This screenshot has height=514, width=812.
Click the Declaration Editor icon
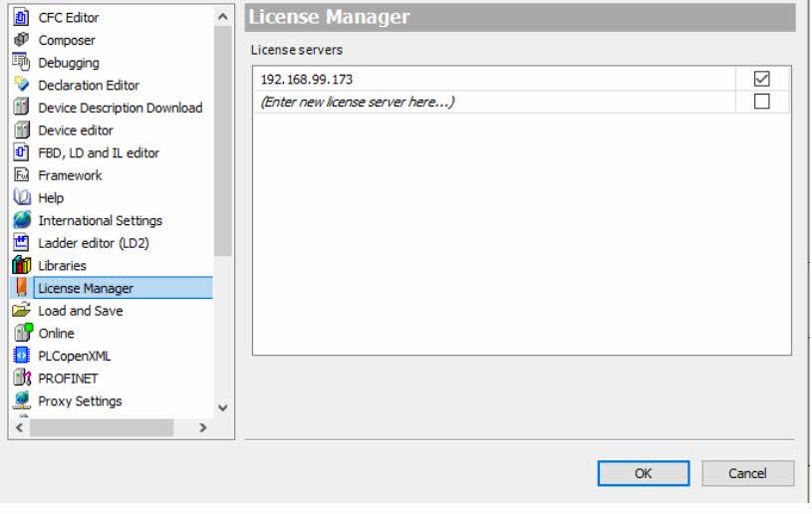coord(21,85)
